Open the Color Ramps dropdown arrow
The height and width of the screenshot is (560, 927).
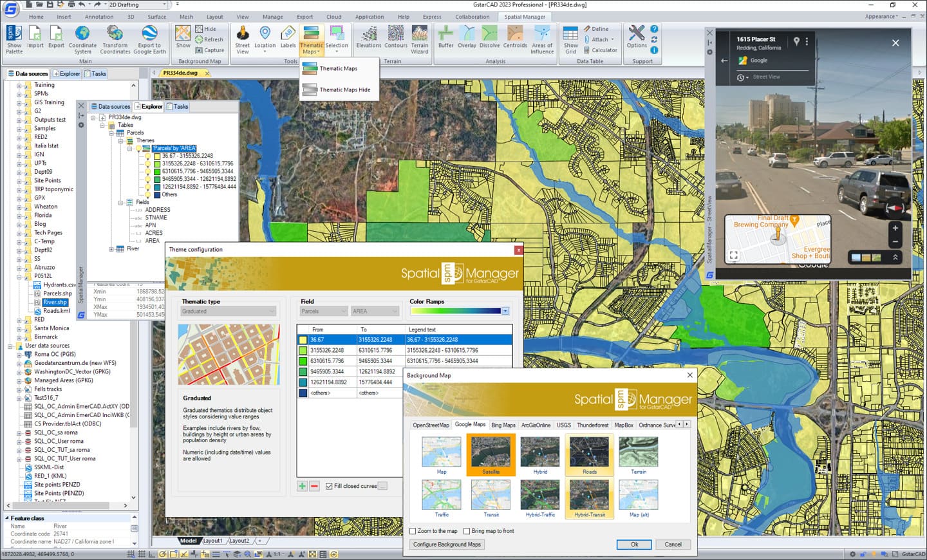coord(505,311)
